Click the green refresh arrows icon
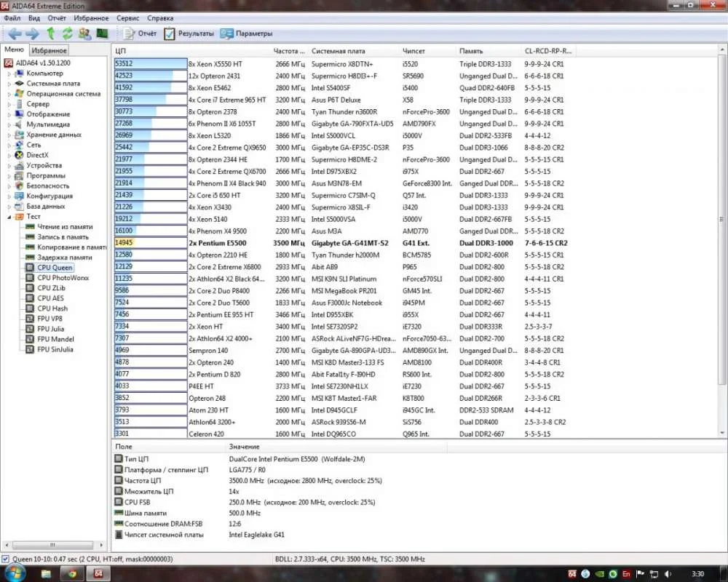The width and height of the screenshot is (728, 582). (68, 33)
